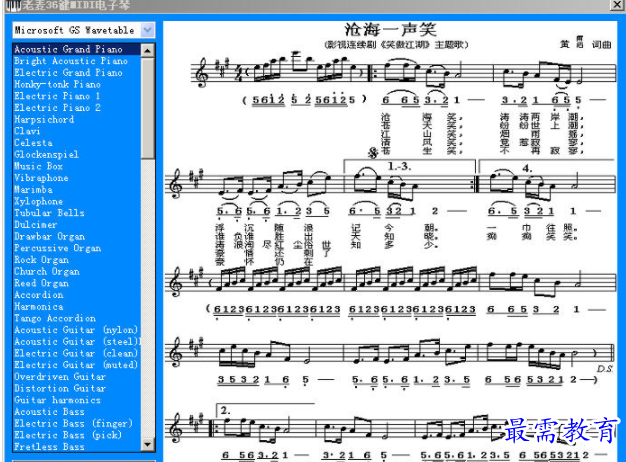The height and width of the screenshot is (462, 626).
Task: Select Electric Grand Piano instrument
Action: 77,73
